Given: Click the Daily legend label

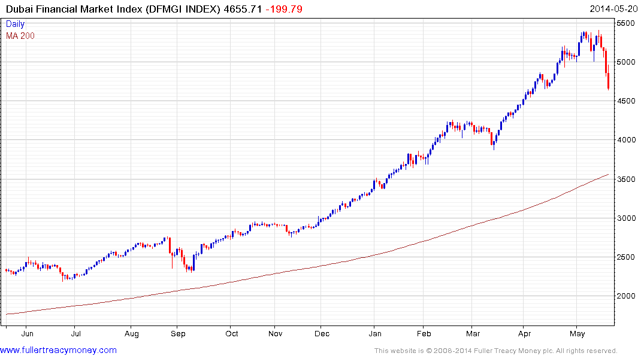Looking at the screenshot, I should click(15, 24).
